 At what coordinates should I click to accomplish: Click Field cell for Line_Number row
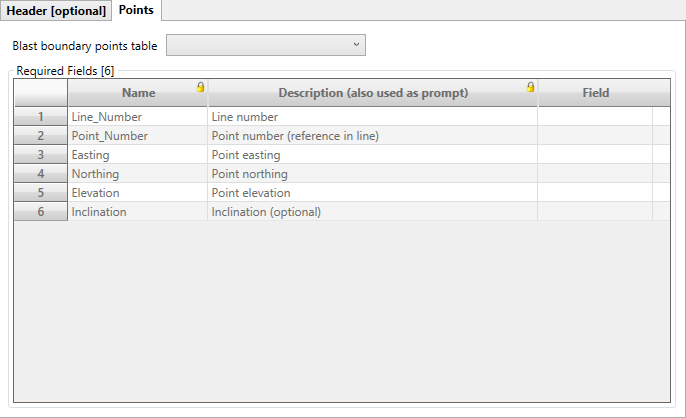(x=595, y=117)
